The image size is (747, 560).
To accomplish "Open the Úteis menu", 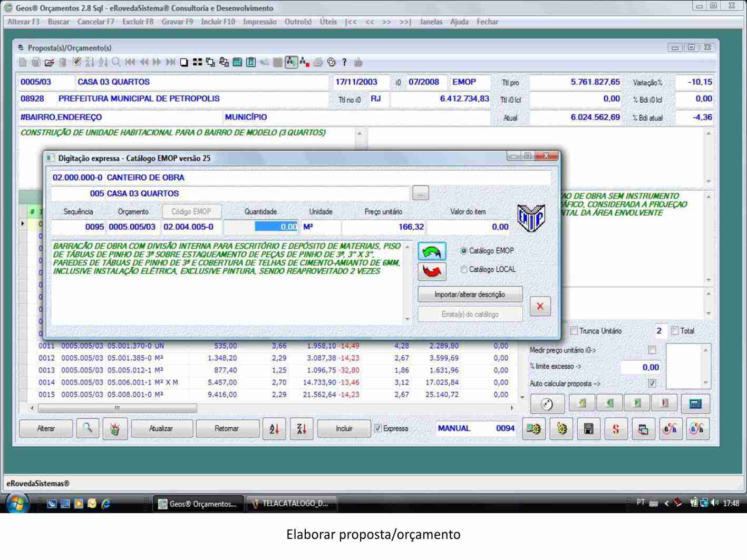I will click(328, 22).
